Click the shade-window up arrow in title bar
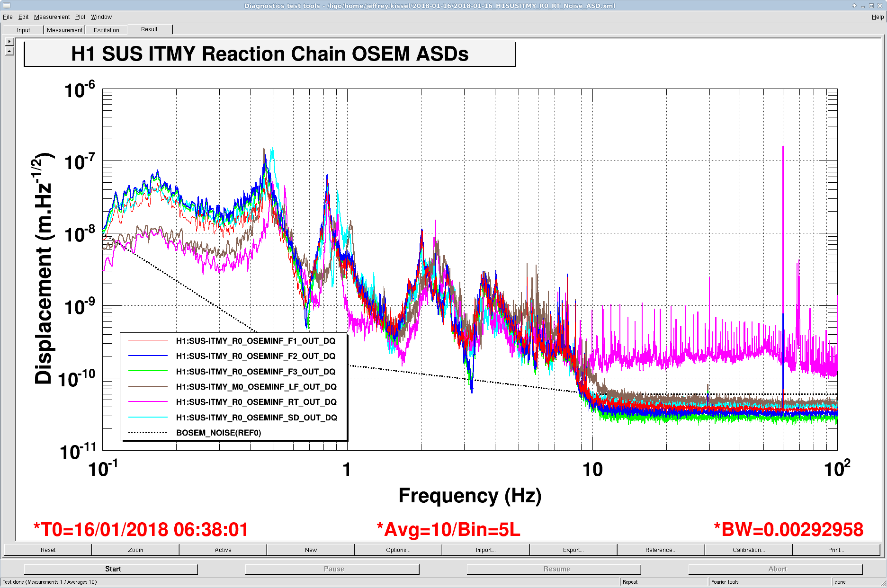The width and height of the screenshot is (887, 588). click(854, 6)
